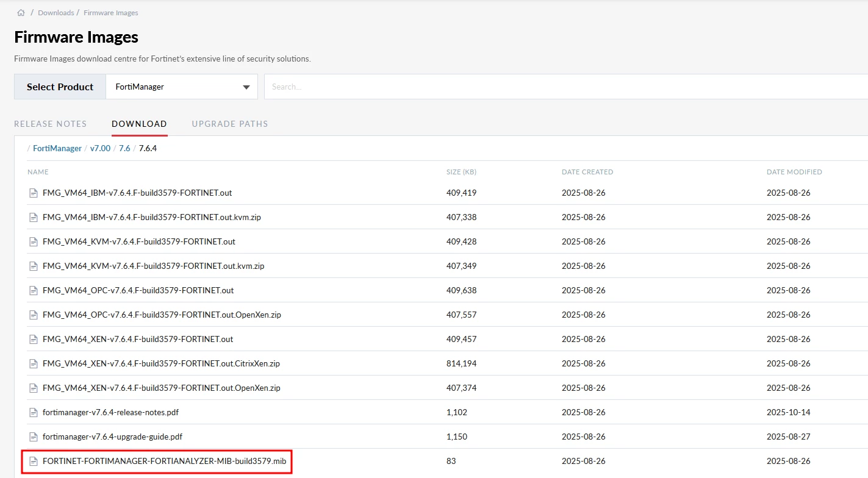
Task: Download FMG_VM64_KVM out.kvm.zip file
Action: point(154,266)
